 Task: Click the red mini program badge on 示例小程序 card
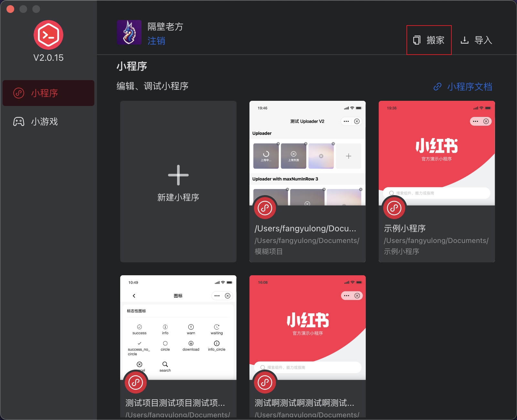click(394, 208)
